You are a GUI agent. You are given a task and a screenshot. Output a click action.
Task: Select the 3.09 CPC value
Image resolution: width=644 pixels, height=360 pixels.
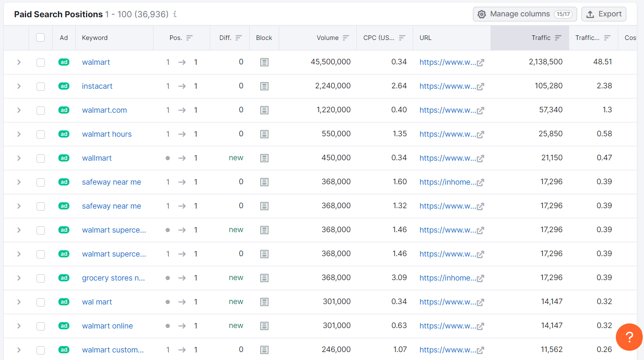pyautogui.click(x=399, y=278)
